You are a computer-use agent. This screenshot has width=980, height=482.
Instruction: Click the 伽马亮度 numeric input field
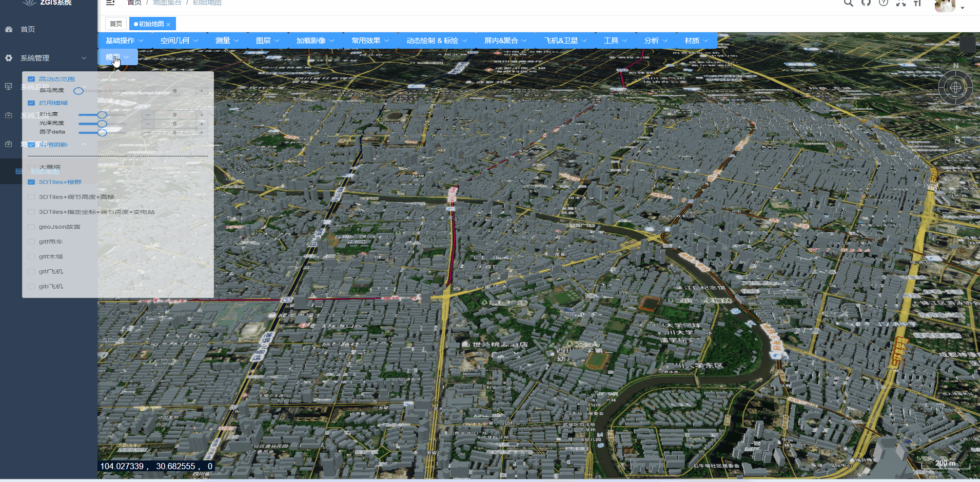pos(174,91)
